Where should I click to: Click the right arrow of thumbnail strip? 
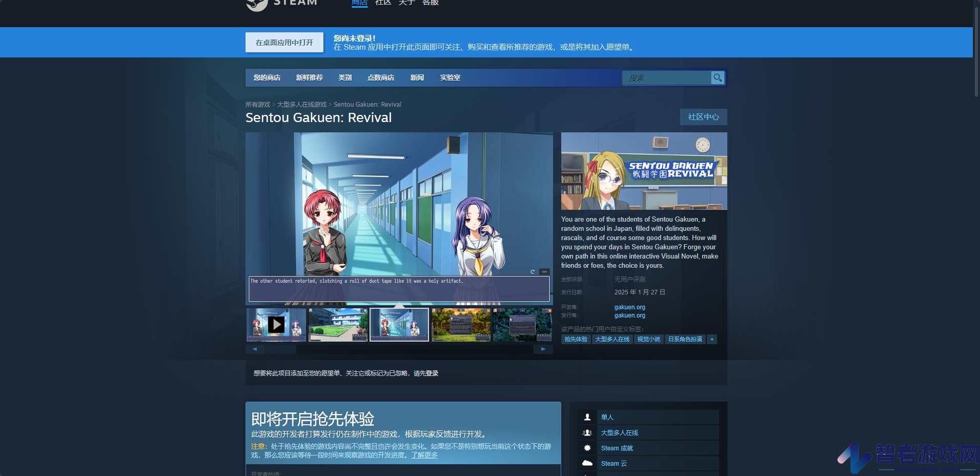pos(543,349)
